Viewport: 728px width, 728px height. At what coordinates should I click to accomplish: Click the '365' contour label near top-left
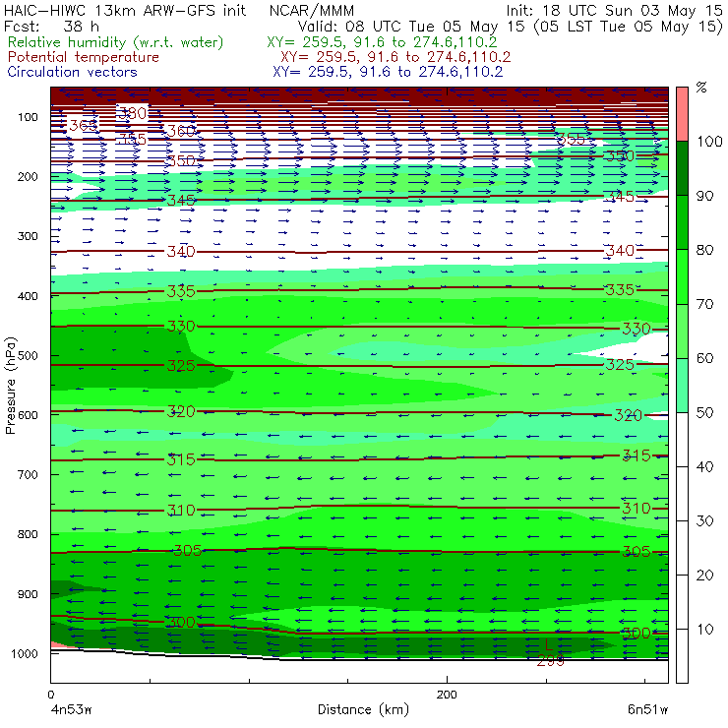click(84, 125)
